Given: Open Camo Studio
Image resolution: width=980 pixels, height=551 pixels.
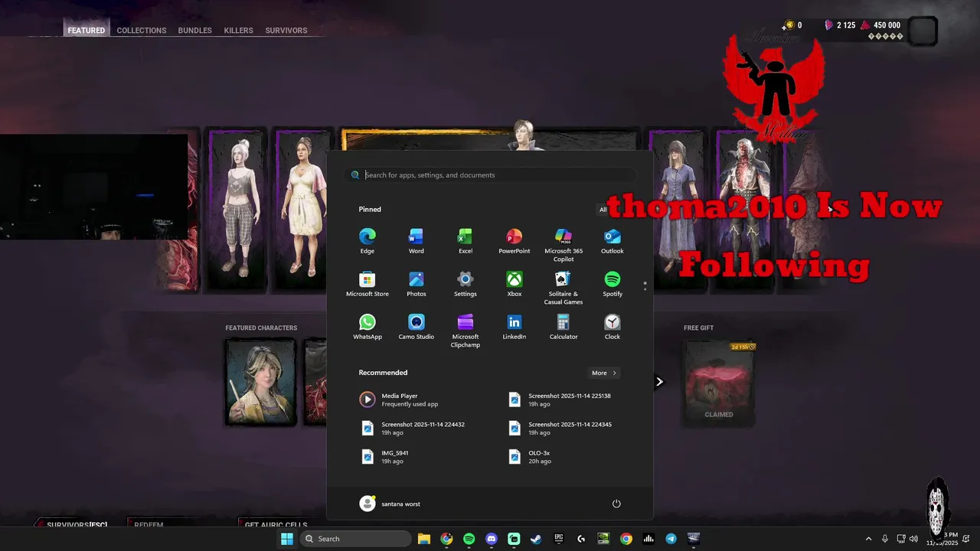Looking at the screenshot, I should point(416,327).
